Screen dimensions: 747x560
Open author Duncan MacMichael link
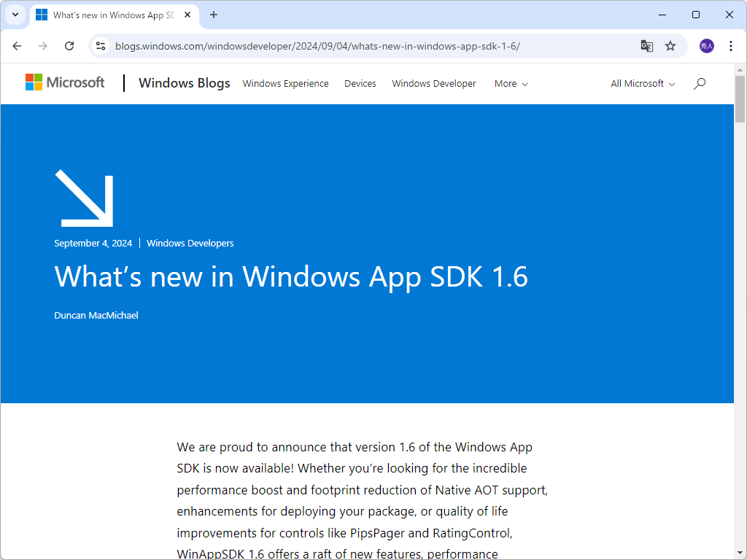(x=96, y=315)
